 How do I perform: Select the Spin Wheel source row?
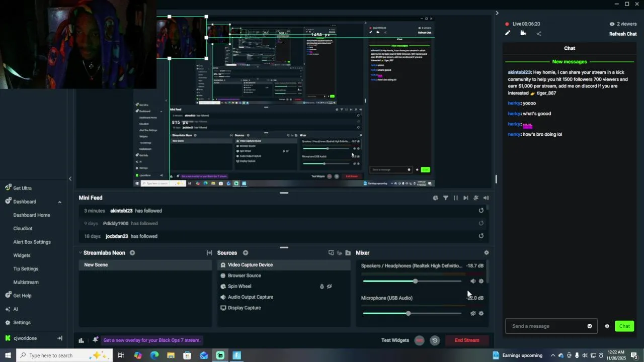(284, 287)
